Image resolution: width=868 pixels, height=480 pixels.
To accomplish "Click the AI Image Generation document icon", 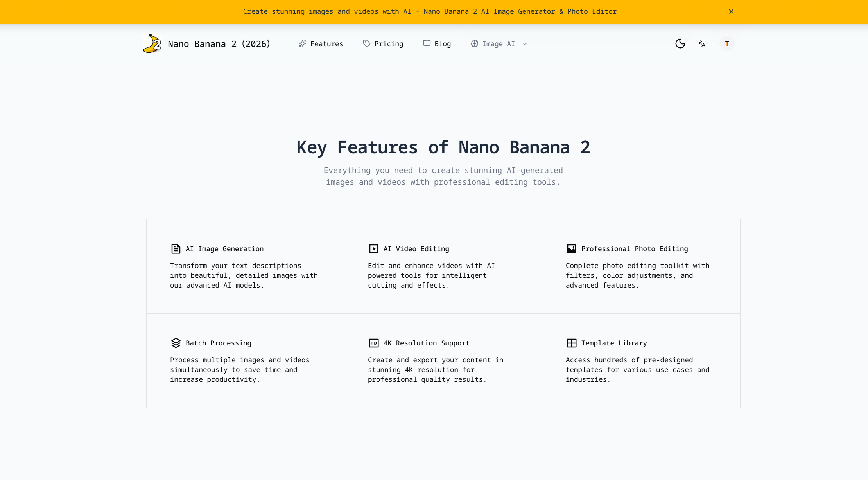I will pyautogui.click(x=176, y=249).
